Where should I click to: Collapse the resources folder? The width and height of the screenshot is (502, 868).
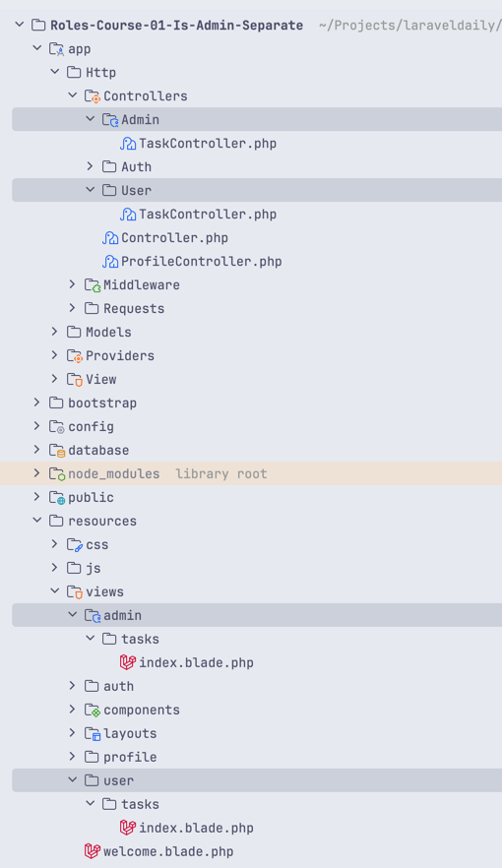37,521
